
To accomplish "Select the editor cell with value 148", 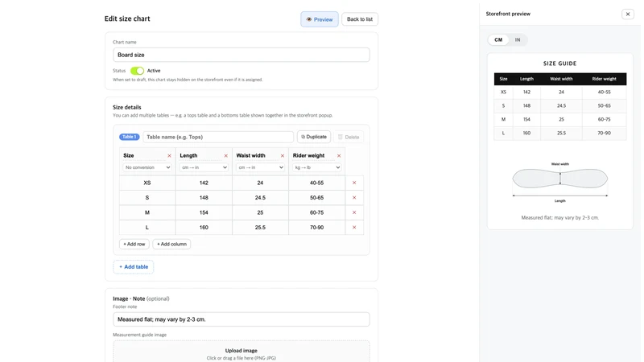I will point(204,197).
